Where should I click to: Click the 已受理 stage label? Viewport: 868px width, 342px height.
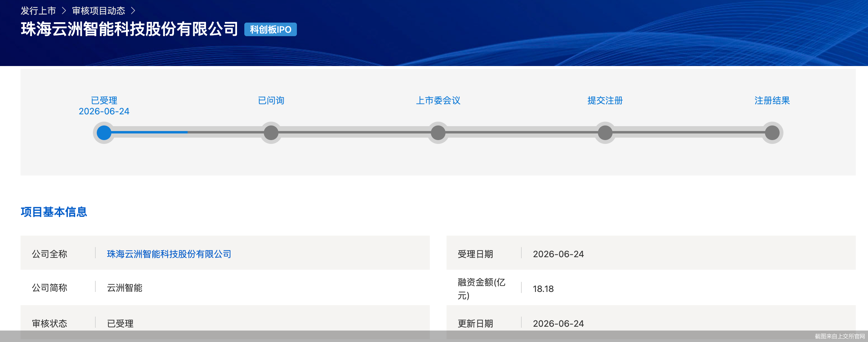[x=104, y=100]
